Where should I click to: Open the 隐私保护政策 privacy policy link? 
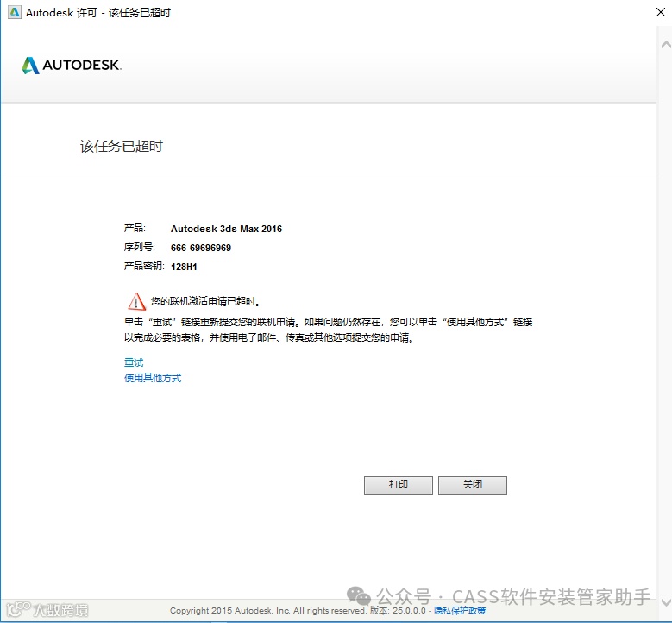click(x=460, y=610)
